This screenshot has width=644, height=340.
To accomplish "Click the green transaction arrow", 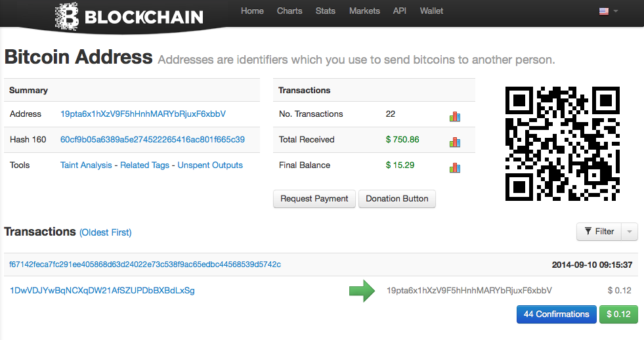I will [x=362, y=291].
